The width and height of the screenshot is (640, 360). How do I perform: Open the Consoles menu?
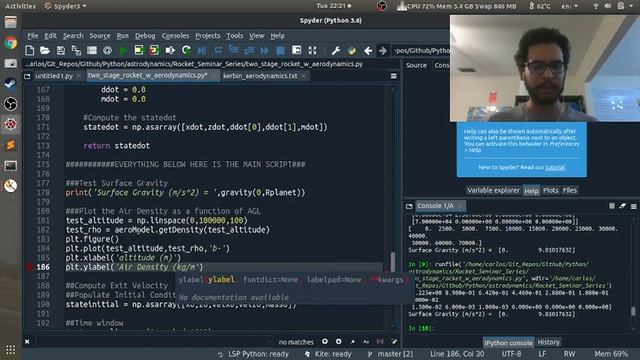[176, 36]
